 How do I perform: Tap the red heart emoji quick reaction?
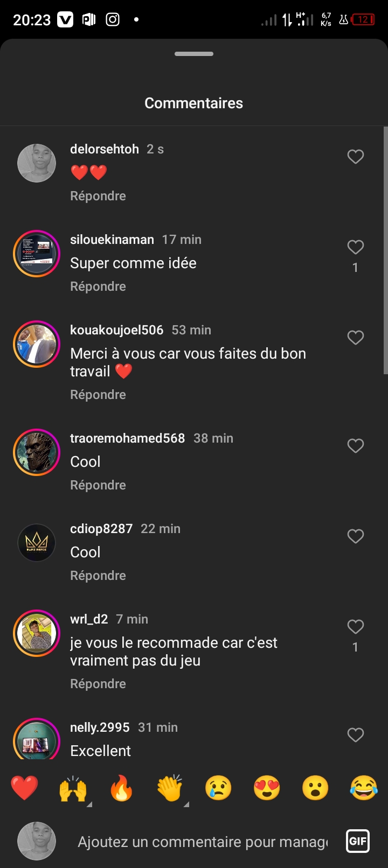click(x=25, y=788)
